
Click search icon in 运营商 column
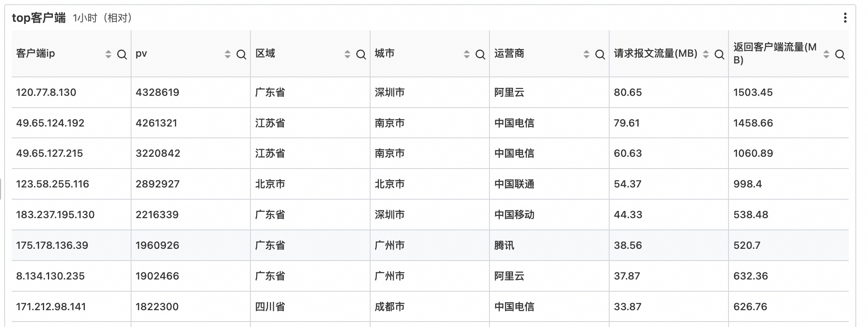pos(600,54)
